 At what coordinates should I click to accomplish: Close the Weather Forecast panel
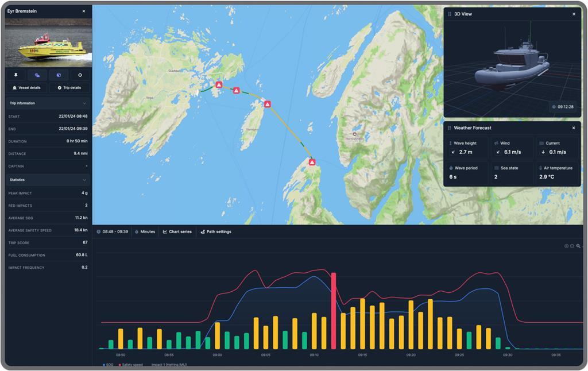574,128
